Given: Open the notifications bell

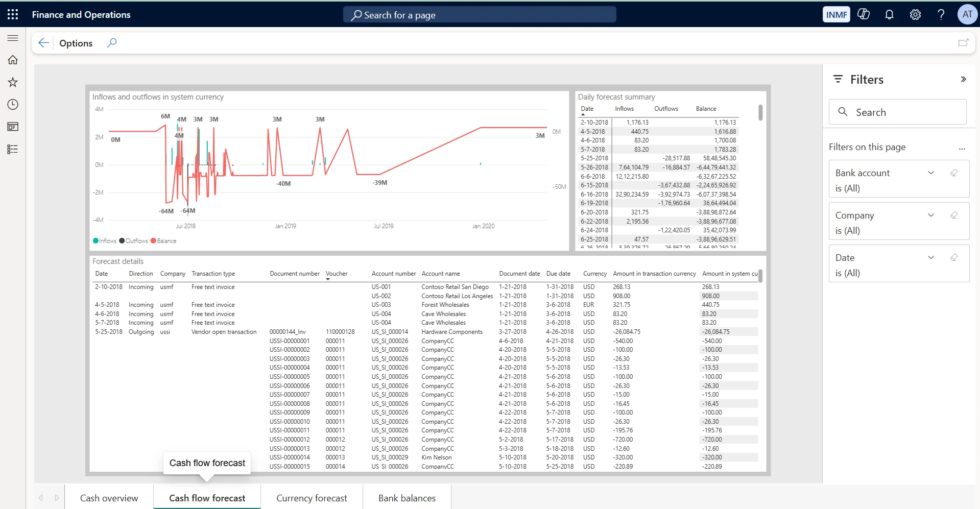Looking at the screenshot, I should (889, 14).
